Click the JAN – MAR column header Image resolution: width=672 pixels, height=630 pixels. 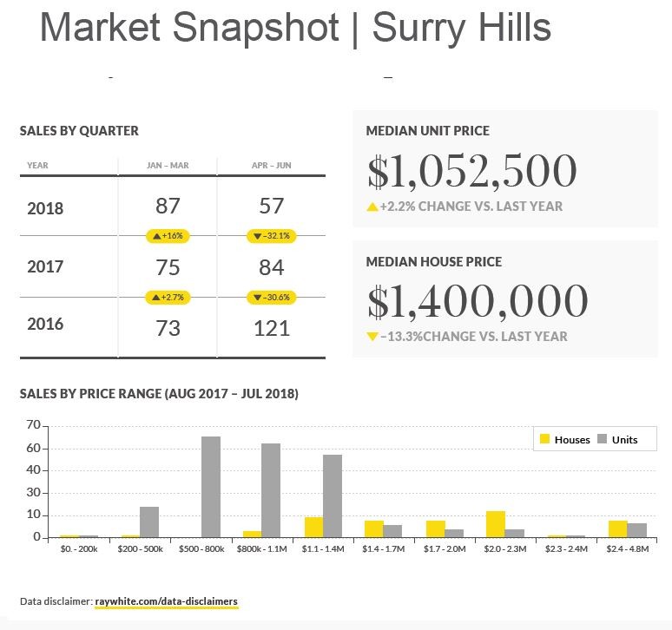pyautogui.click(x=167, y=165)
